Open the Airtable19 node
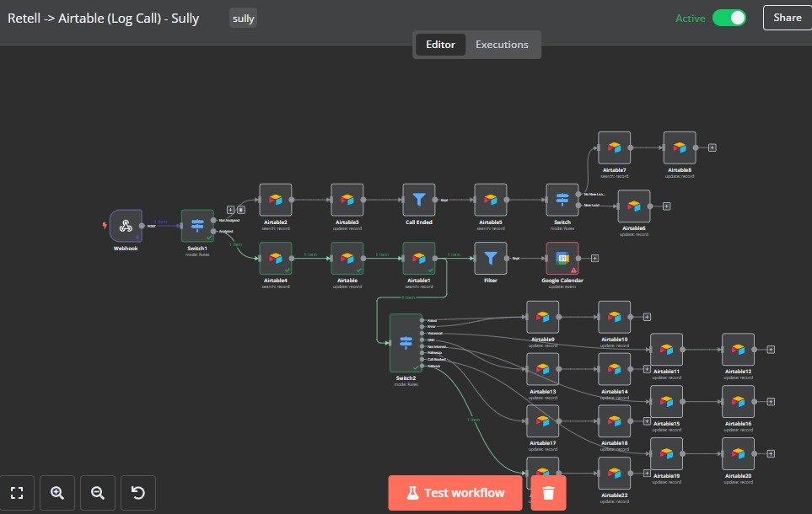The height and width of the screenshot is (514, 812). 666,453
